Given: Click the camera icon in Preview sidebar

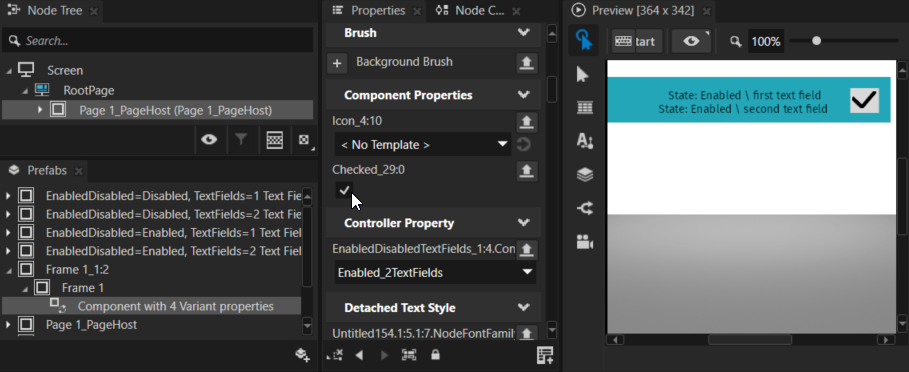Looking at the screenshot, I should (584, 242).
